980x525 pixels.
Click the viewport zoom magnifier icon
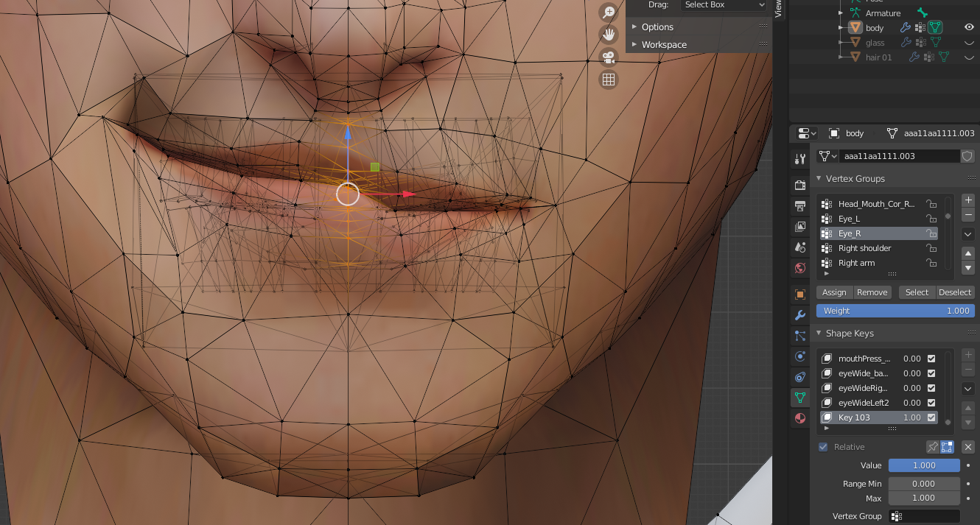point(609,12)
